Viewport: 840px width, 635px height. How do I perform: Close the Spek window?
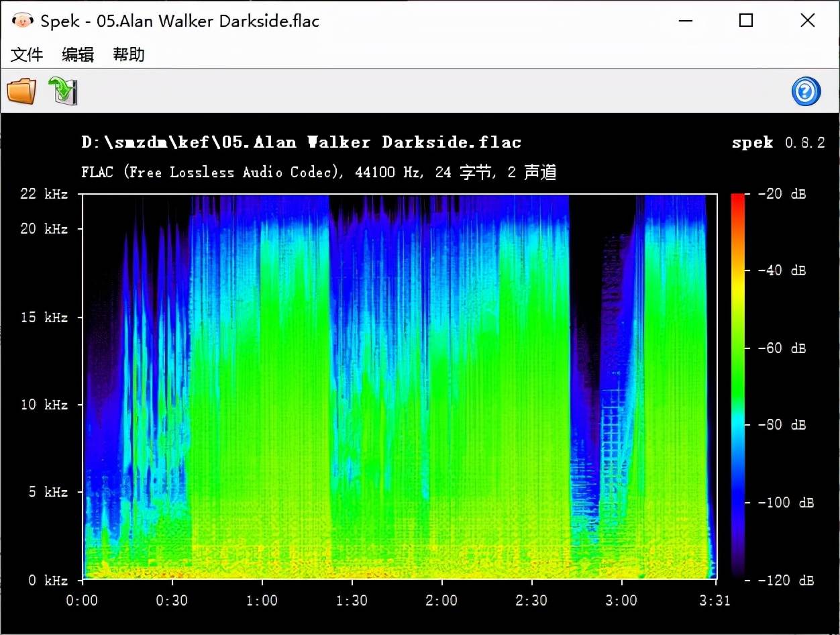click(x=808, y=21)
